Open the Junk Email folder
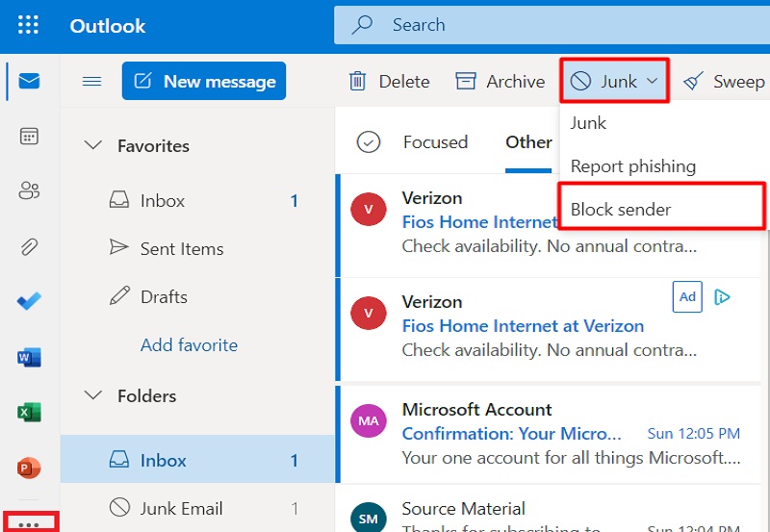The width and height of the screenshot is (770, 532). 181,508
